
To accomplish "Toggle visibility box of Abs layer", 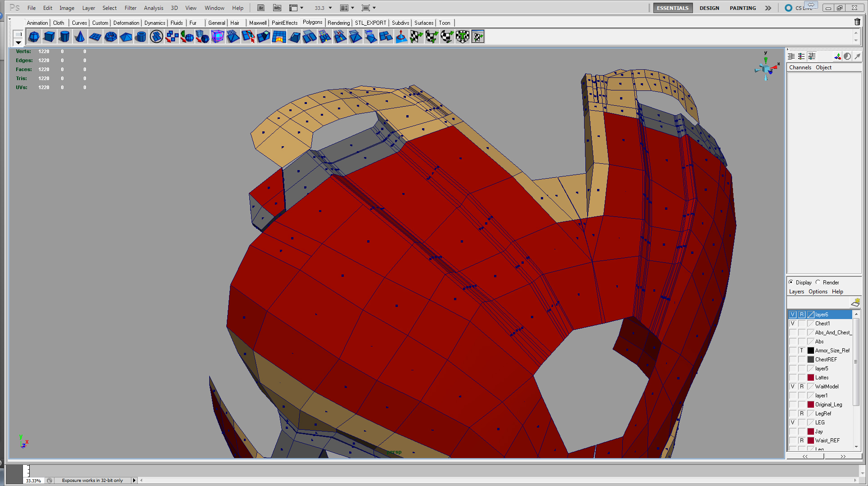I will 793,342.
